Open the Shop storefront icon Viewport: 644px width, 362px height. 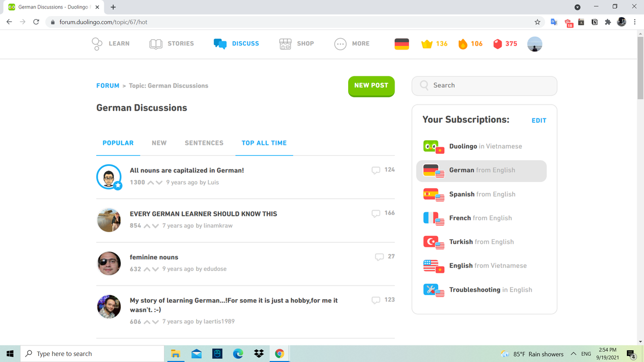coord(285,44)
